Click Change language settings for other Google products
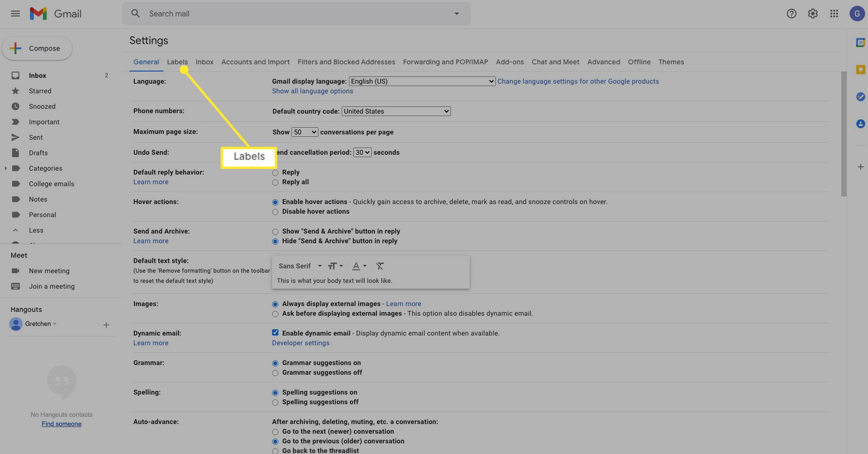The width and height of the screenshot is (868, 454). tap(578, 81)
